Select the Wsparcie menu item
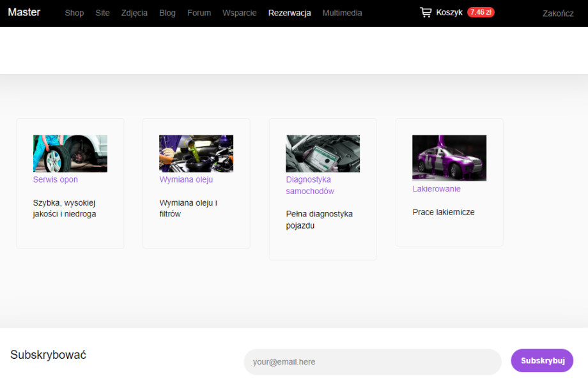 tap(240, 13)
